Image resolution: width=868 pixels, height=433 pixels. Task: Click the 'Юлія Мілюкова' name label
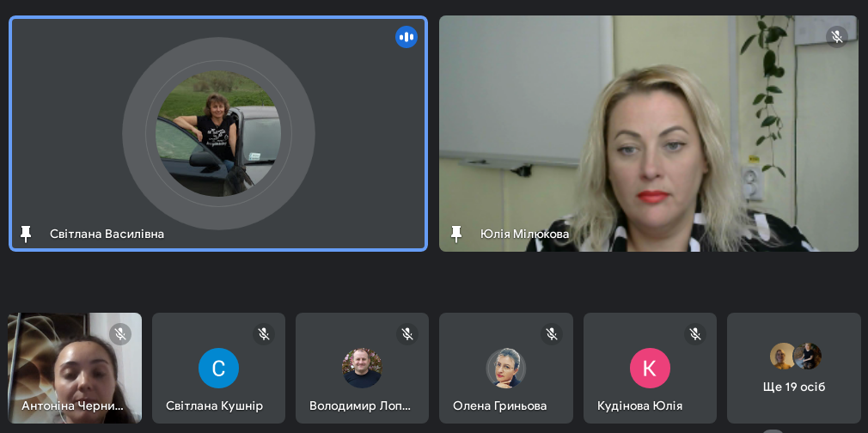point(524,234)
